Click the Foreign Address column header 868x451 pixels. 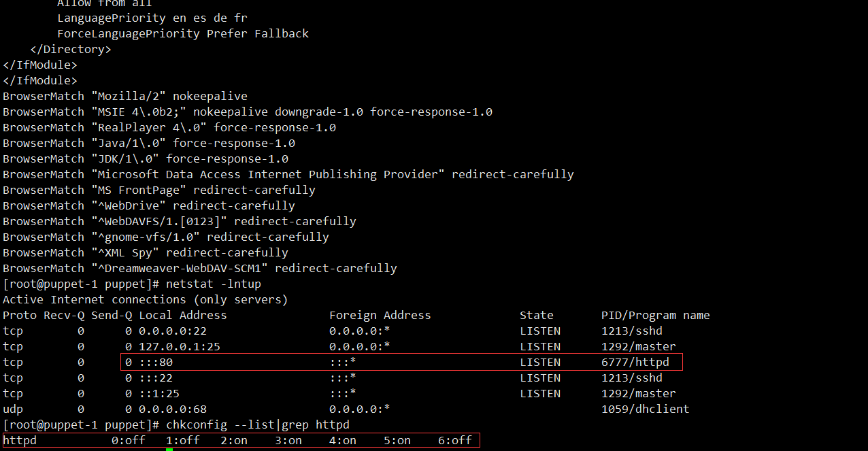pos(380,315)
